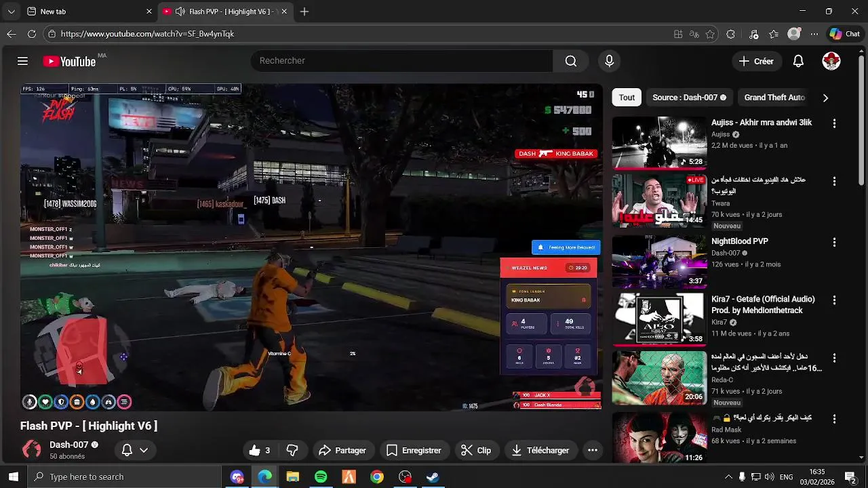
Task: Start voice search with the microphone
Action: (x=609, y=61)
